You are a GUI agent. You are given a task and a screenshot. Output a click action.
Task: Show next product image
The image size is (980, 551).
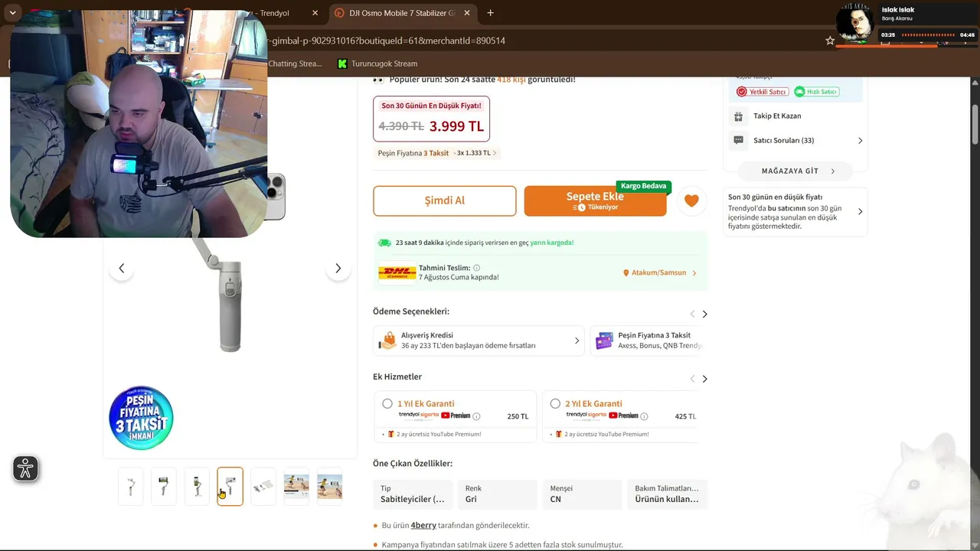coord(338,268)
